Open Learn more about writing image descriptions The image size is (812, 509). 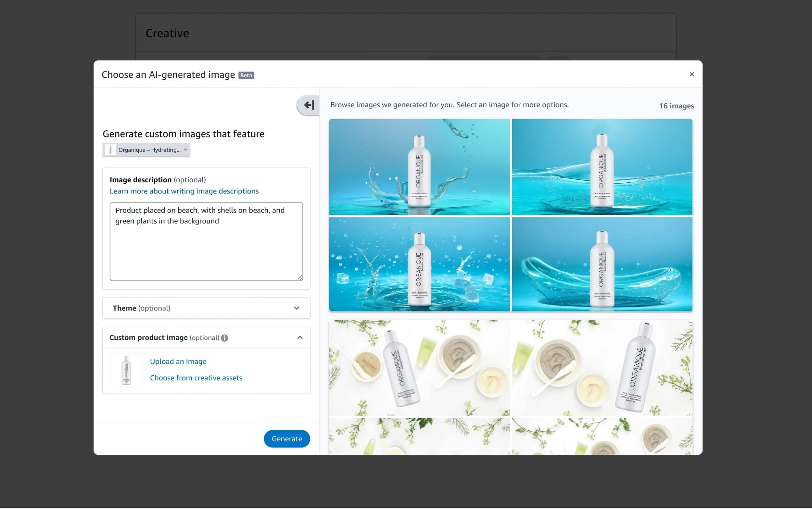(x=184, y=191)
